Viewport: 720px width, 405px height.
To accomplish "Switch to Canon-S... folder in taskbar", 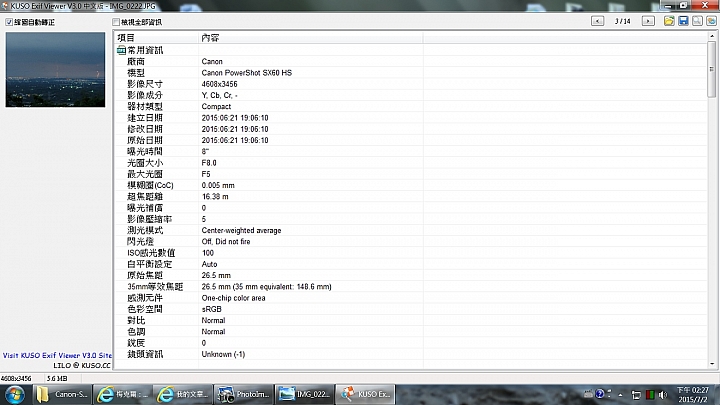I will [62, 394].
